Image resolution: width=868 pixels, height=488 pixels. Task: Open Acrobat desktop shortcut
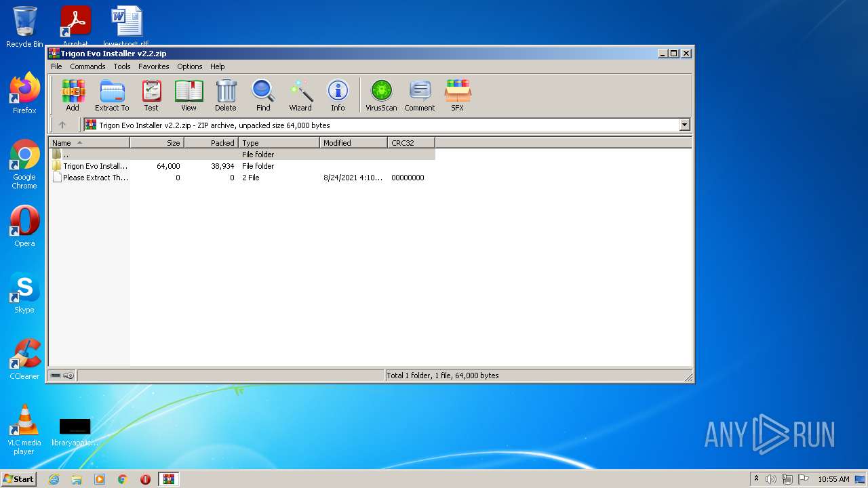coord(75,26)
